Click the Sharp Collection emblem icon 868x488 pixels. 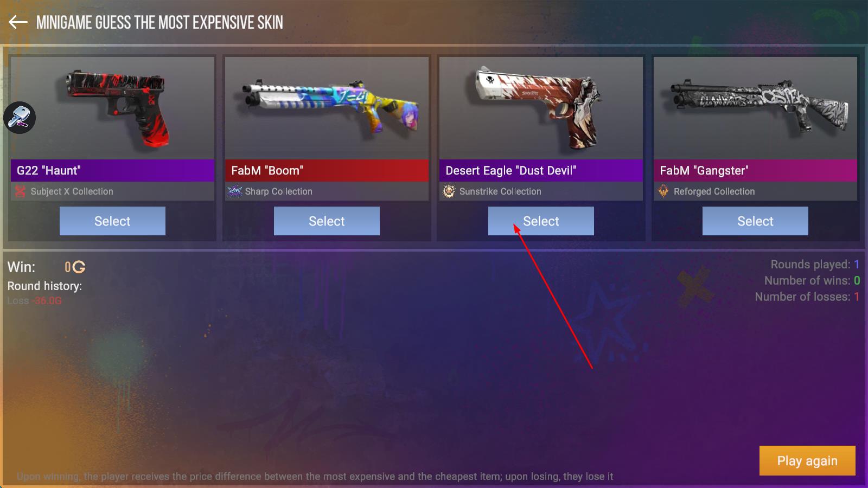tap(234, 191)
